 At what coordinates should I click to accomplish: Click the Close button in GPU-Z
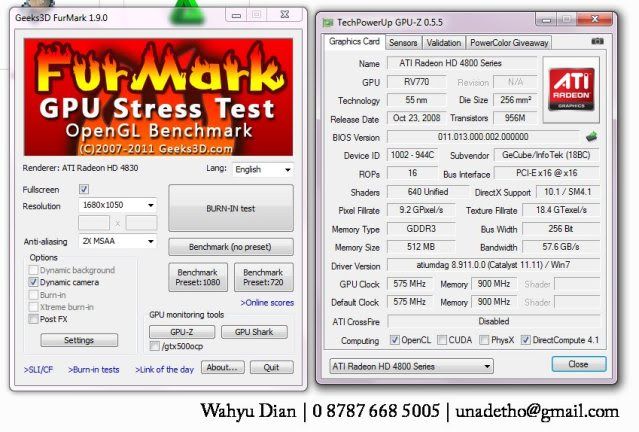tap(579, 364)
